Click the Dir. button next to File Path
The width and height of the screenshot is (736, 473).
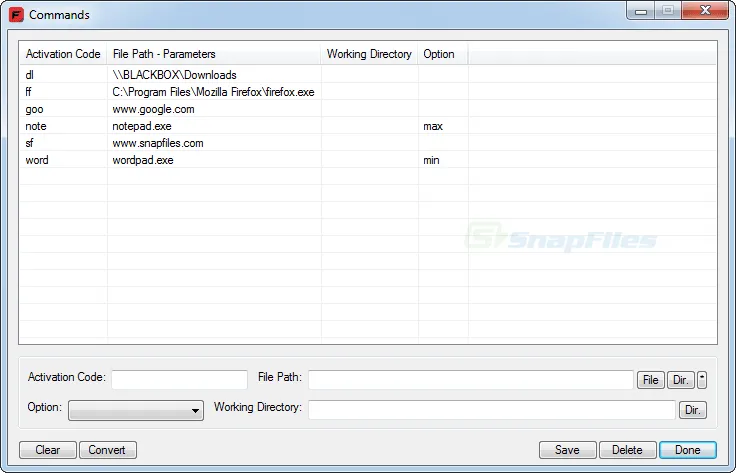coord(681,380)
